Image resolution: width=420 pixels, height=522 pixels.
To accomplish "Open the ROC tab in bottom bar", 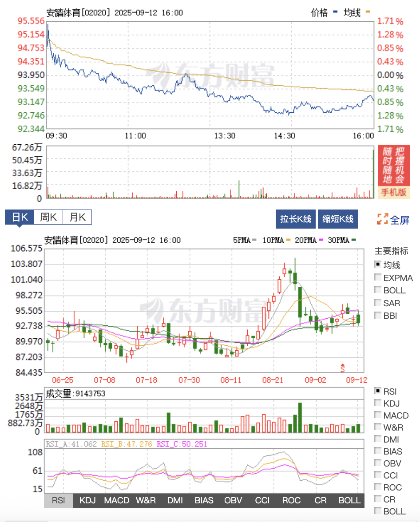I will click(x=291, y=500).
